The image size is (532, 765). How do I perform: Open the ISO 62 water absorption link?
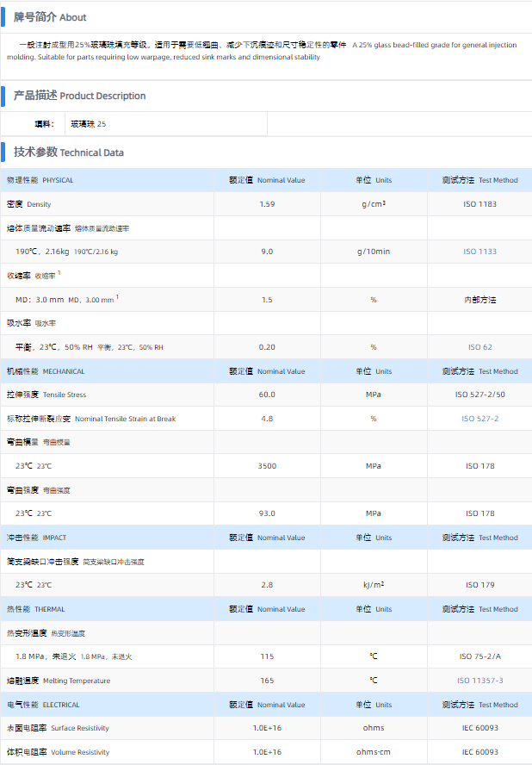click(x=480, y=347)
